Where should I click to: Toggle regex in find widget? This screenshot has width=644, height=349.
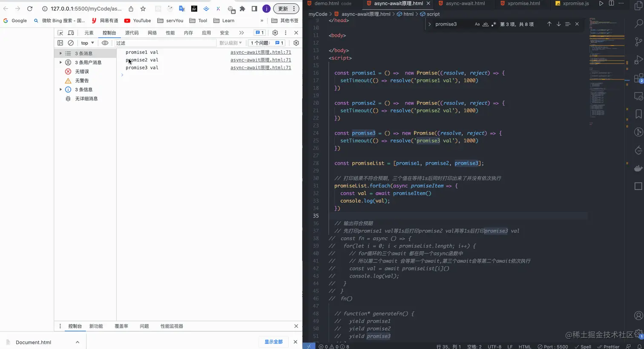(x=494, y=24)
